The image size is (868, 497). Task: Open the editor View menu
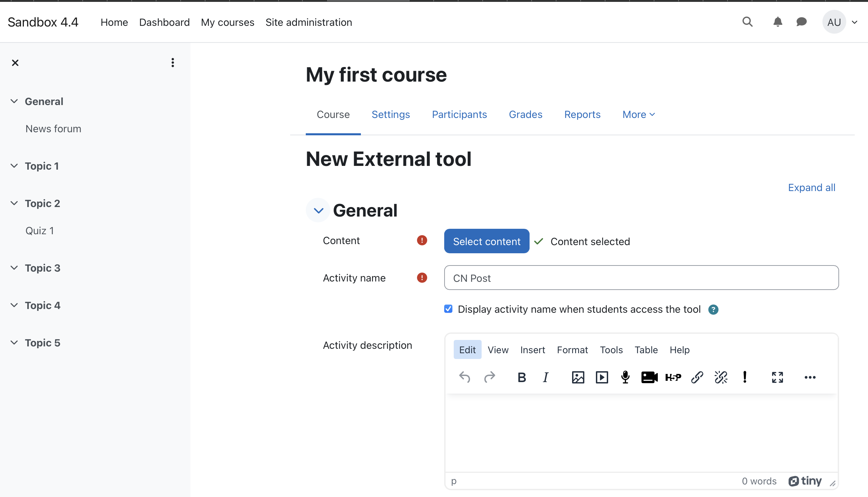(498, 349)
